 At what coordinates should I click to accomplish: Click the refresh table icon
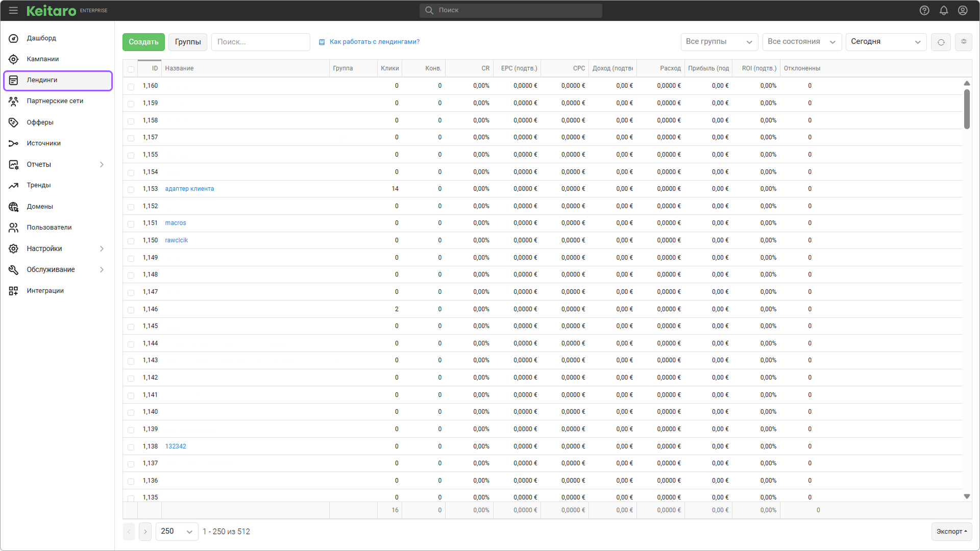point(941,42)
